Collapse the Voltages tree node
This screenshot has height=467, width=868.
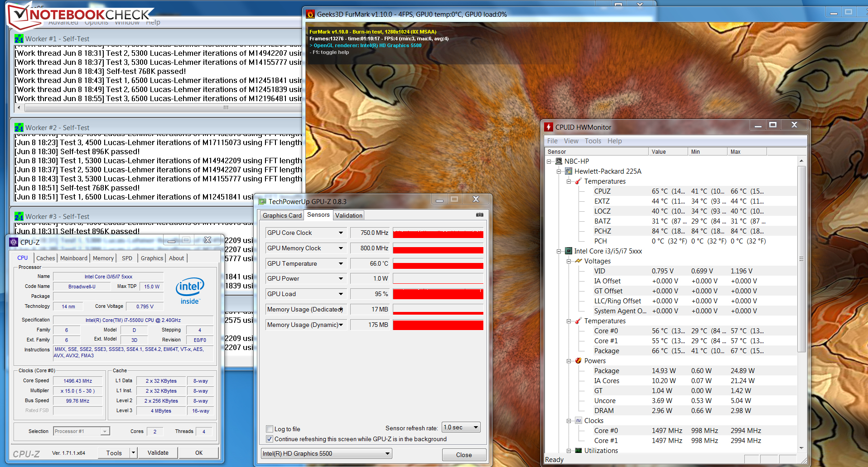click(x=569, y=261)
